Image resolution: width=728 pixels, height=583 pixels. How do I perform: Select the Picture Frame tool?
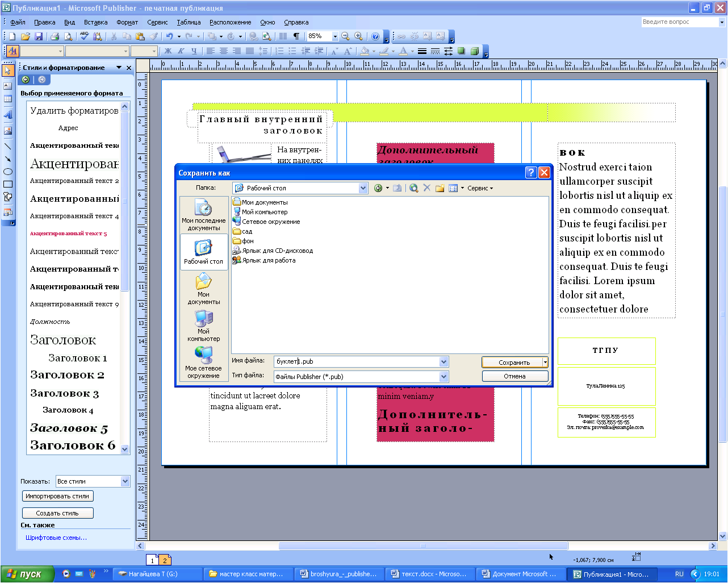tap(8, 131)
